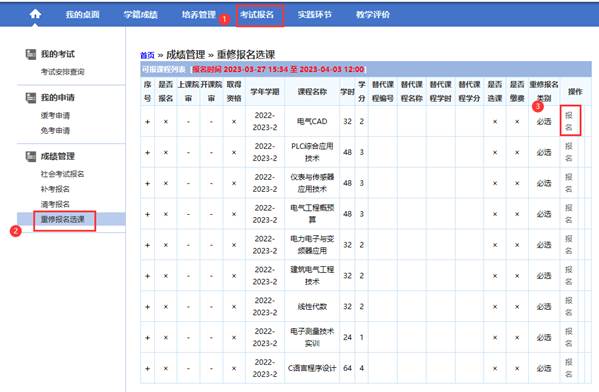Click the 成绩管理 section icon
599x392 pixels.
[31, 156]
